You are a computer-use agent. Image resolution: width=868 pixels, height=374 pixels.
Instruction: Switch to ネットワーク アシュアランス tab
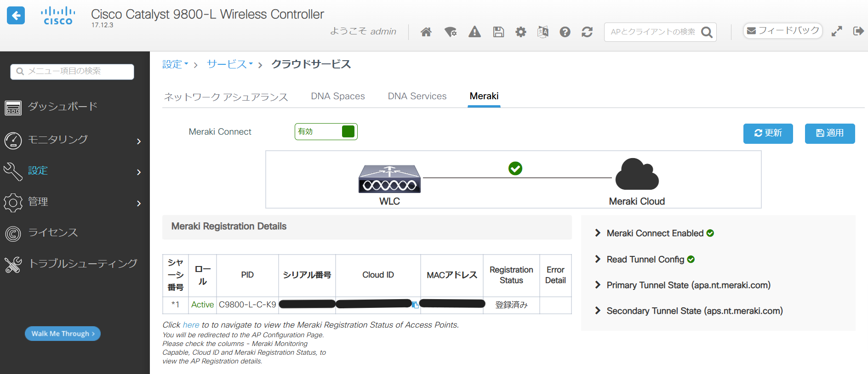(226, 96)
